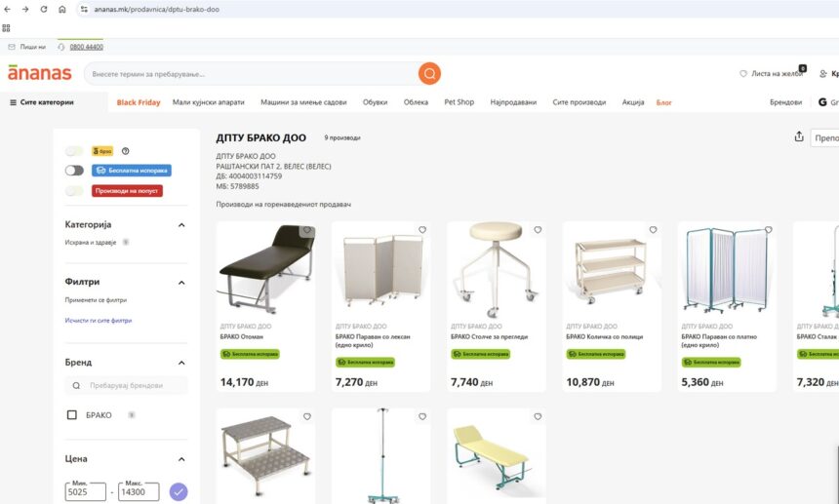
Task: Add БРАКО Отоман to wishlist
Action: coord(307,231)
